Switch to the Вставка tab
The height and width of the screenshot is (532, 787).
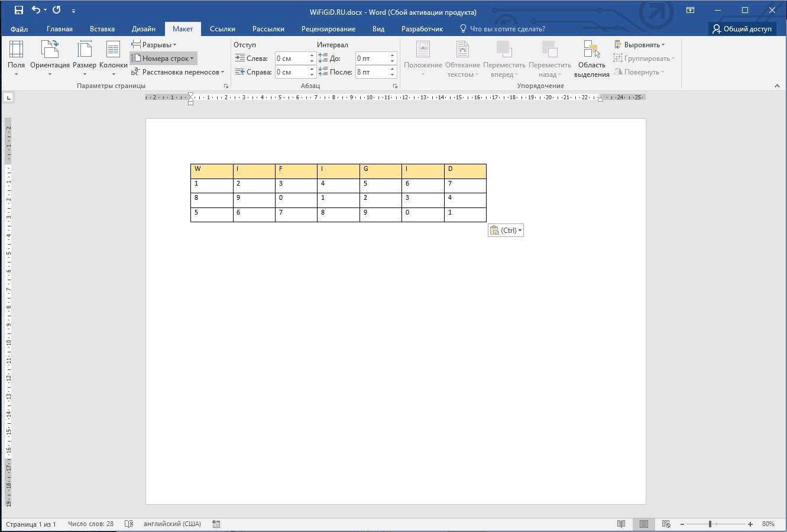102,29
